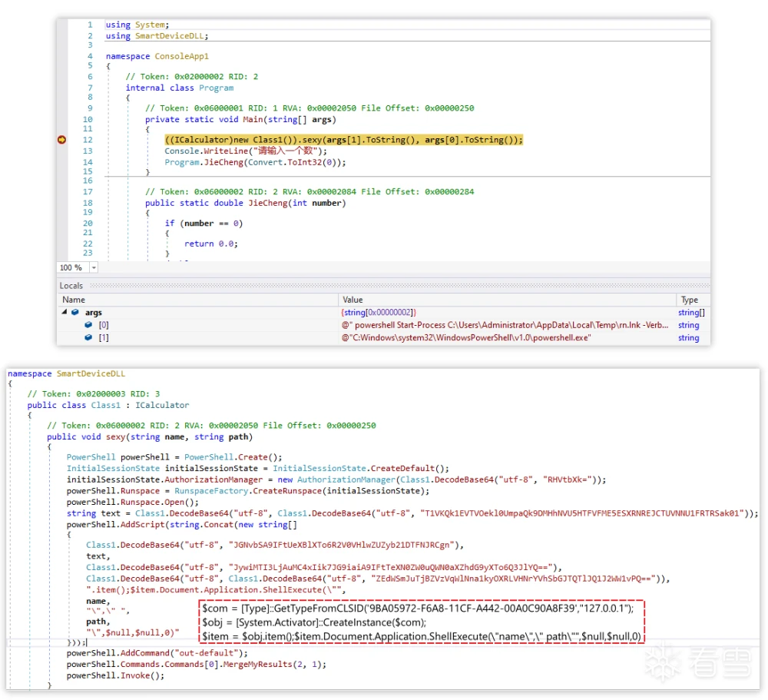
Task: Click the 'public void sexy' method declaration
Action: (150, 436)
